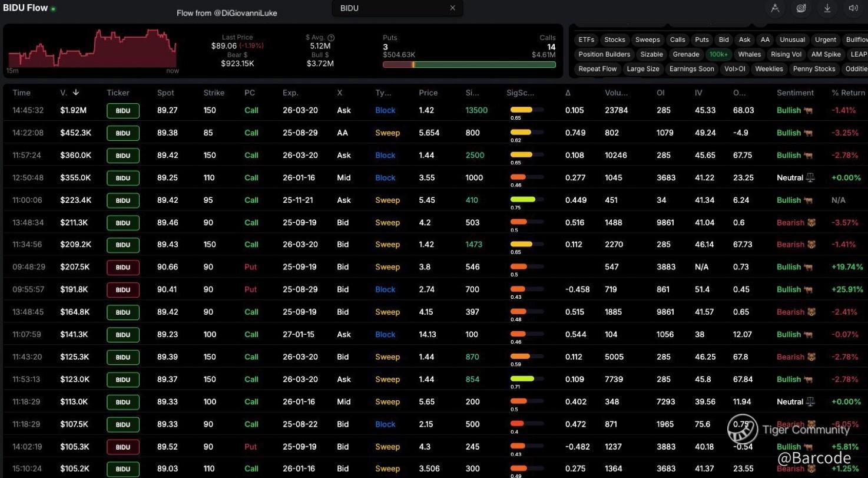The height and width of the screenshot is (478, 868).
Task: Sort by the IV column header
Action: point(699,93)
